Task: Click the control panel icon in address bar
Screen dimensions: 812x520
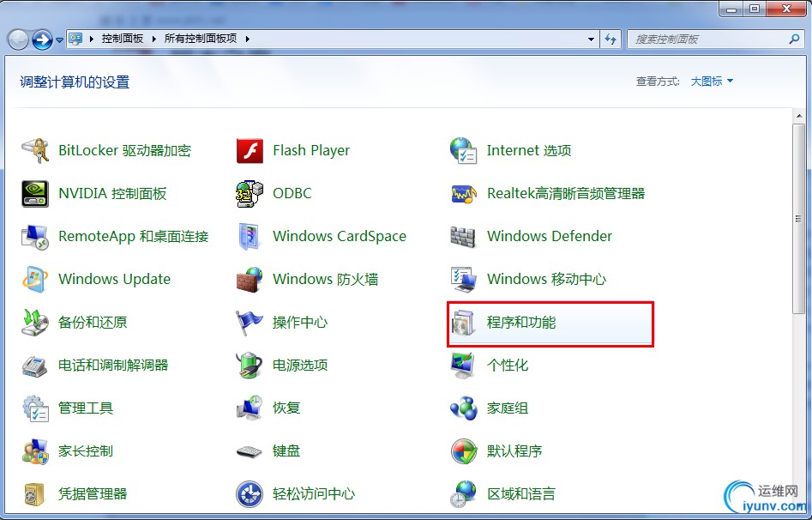Action: (x=75, y=39)
